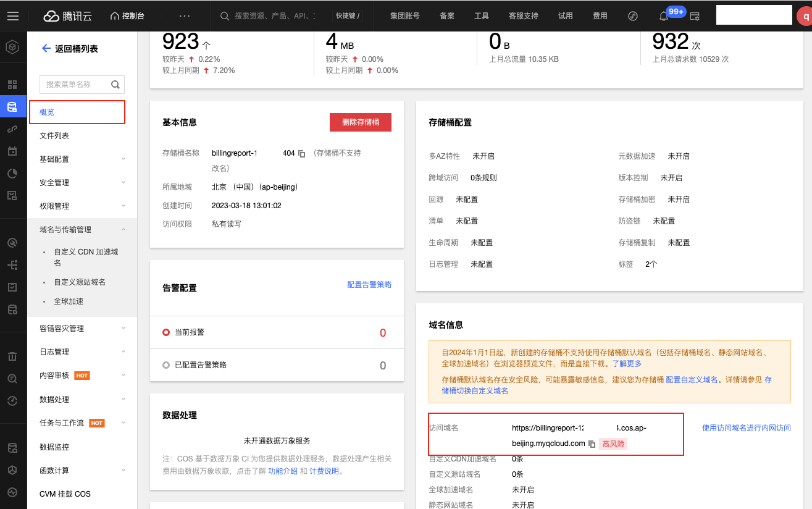Click the 搜索菜单名称 input field
Screen dimensions: 812x509
[74, 85]
